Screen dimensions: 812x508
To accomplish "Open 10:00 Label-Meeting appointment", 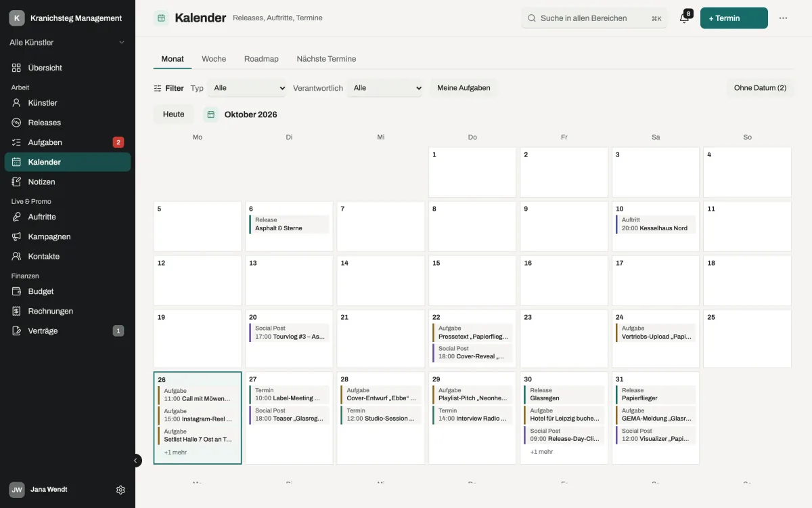I will coord(289,395).
